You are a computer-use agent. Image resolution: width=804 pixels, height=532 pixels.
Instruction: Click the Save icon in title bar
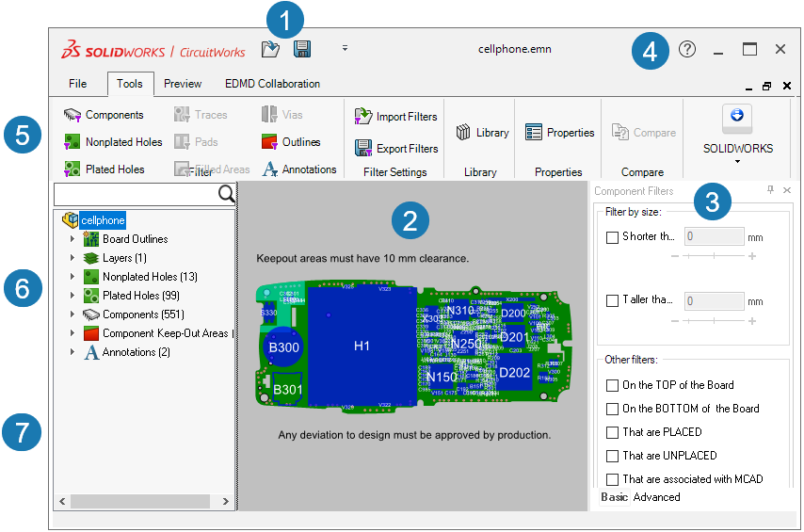coord(302,49)
